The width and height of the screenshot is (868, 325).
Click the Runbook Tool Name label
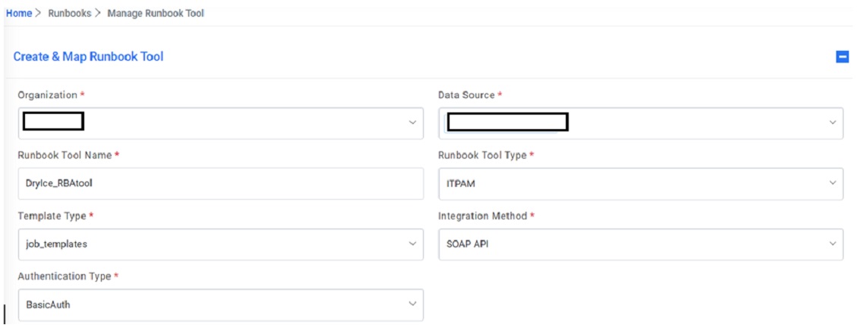point(65,156)
